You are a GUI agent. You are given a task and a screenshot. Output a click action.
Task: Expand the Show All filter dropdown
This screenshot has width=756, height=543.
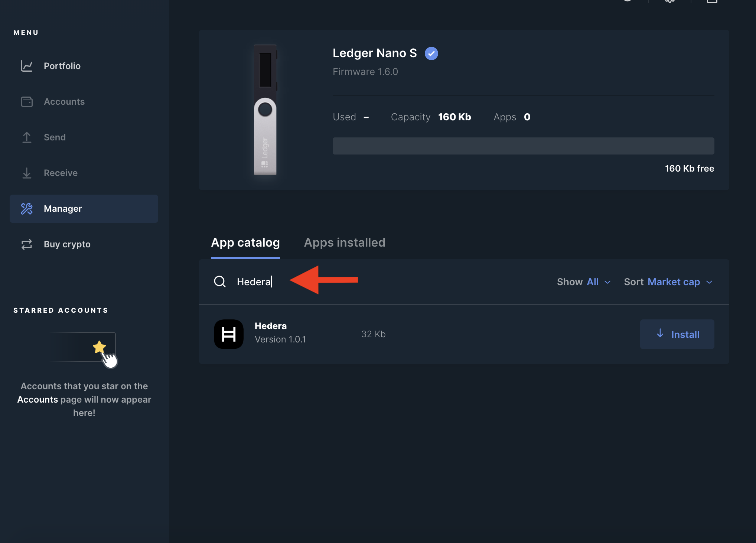click(583, 282)
